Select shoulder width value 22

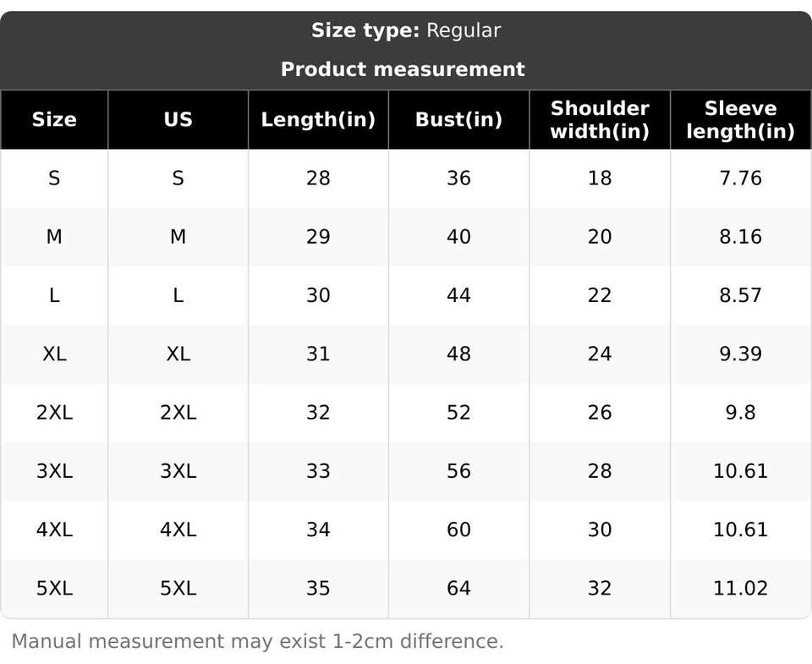tap(600, 296)
